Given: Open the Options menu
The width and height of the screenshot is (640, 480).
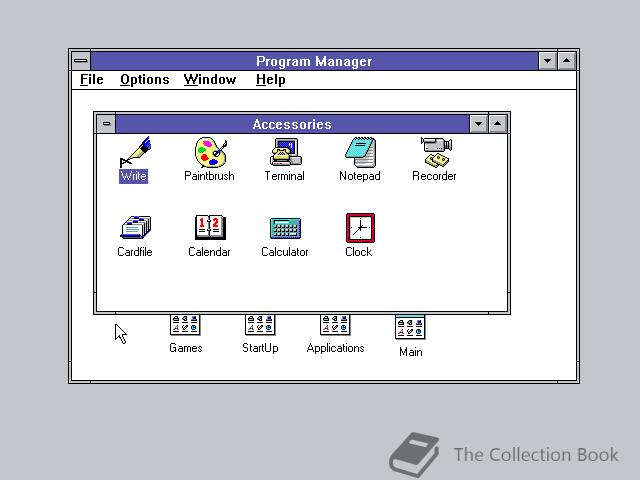Looking at the screenshot, I should click(144, 79).
